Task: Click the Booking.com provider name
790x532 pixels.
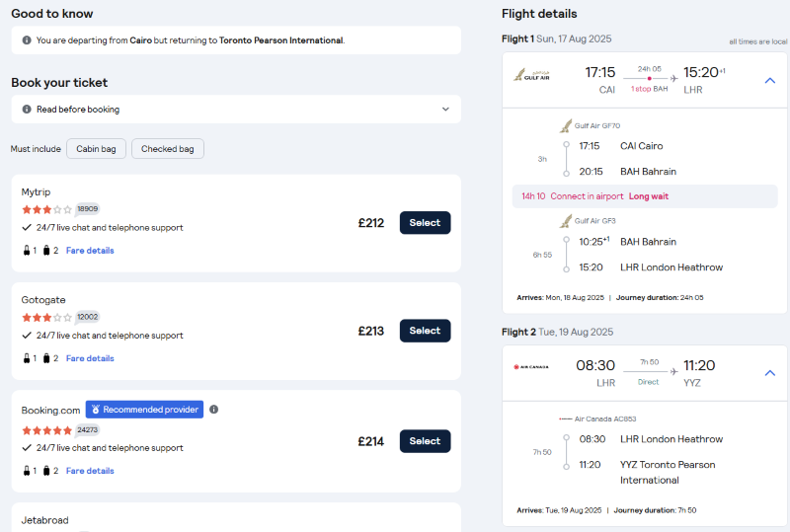Action: pyautogui.click(x=50, y=411)
